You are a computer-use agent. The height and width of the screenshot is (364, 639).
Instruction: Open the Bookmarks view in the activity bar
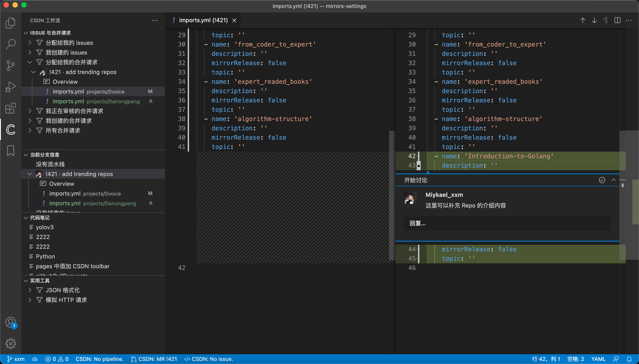click(x=10, y=151)
